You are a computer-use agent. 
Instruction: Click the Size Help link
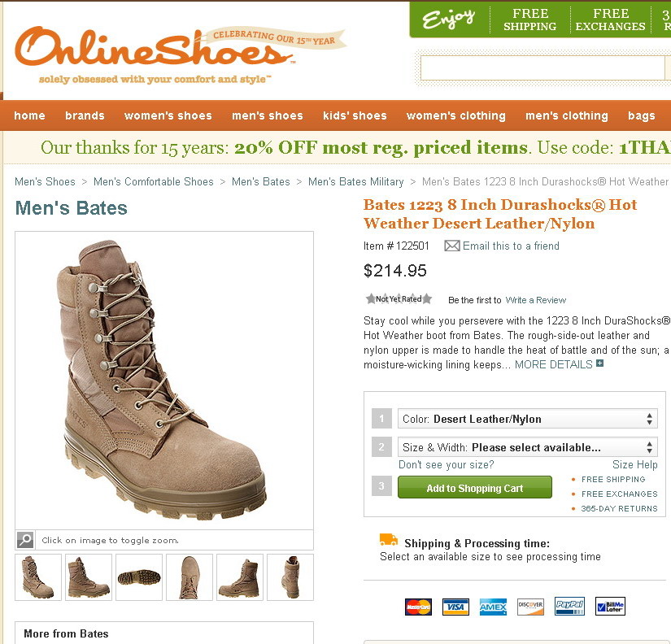[634, 465]
